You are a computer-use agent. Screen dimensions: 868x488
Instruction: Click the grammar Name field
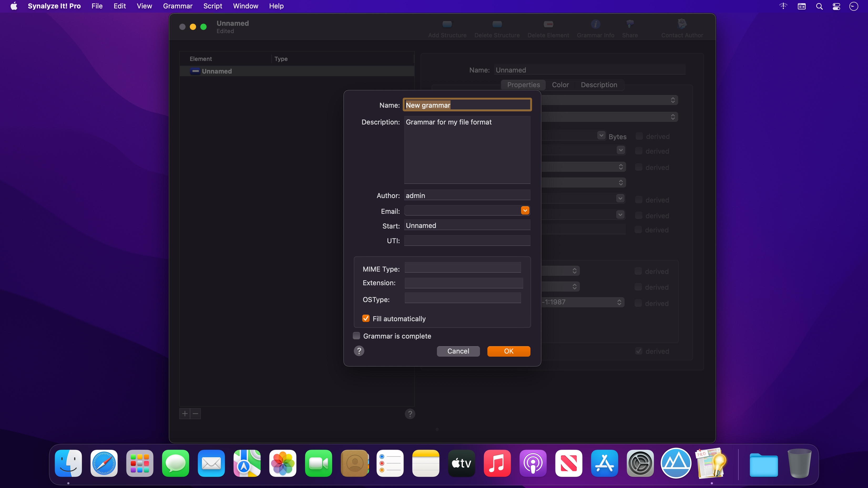pos(467,105)
